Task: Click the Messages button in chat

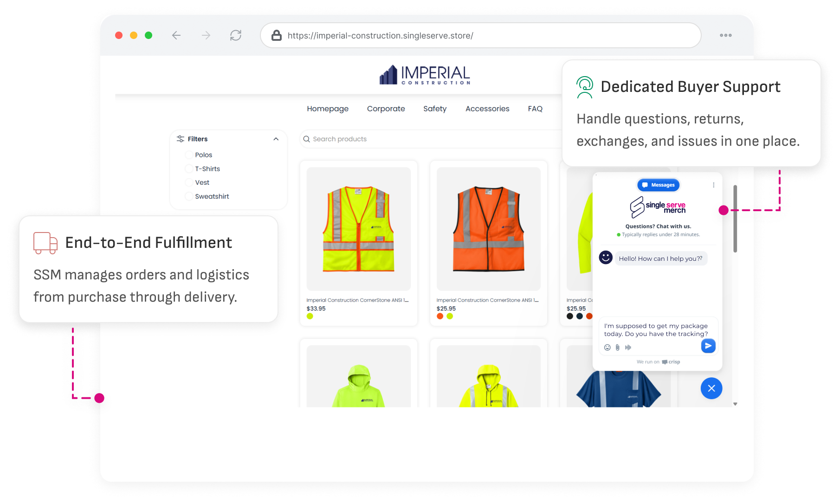Action: point(659,185)
